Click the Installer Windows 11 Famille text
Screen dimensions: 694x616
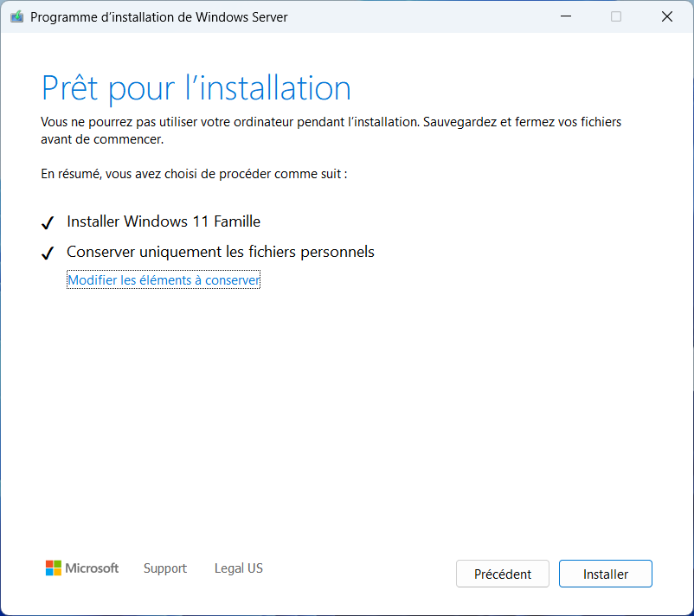164,221
